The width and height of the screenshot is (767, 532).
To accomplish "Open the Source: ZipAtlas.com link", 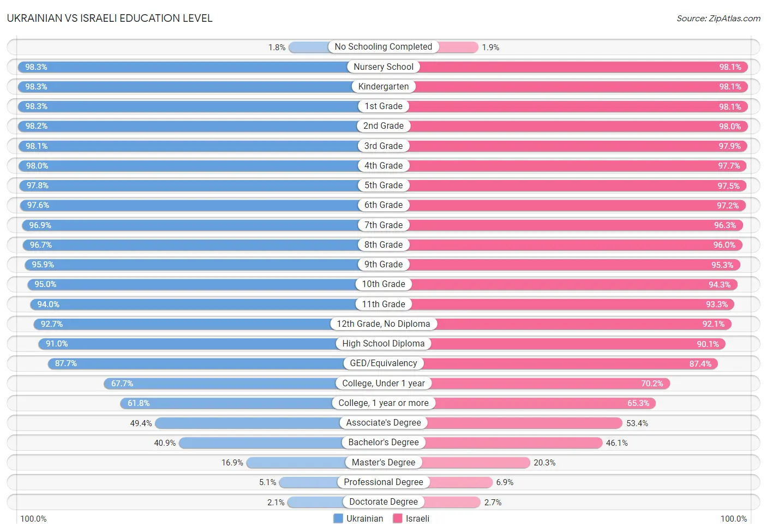I will pyautogui.click(x=718, y=19).
